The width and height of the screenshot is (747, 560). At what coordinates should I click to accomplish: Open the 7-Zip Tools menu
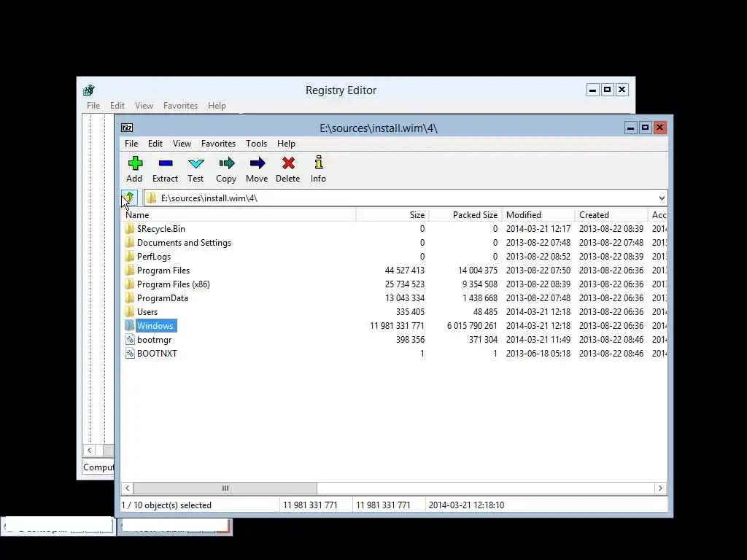(256, 144)
